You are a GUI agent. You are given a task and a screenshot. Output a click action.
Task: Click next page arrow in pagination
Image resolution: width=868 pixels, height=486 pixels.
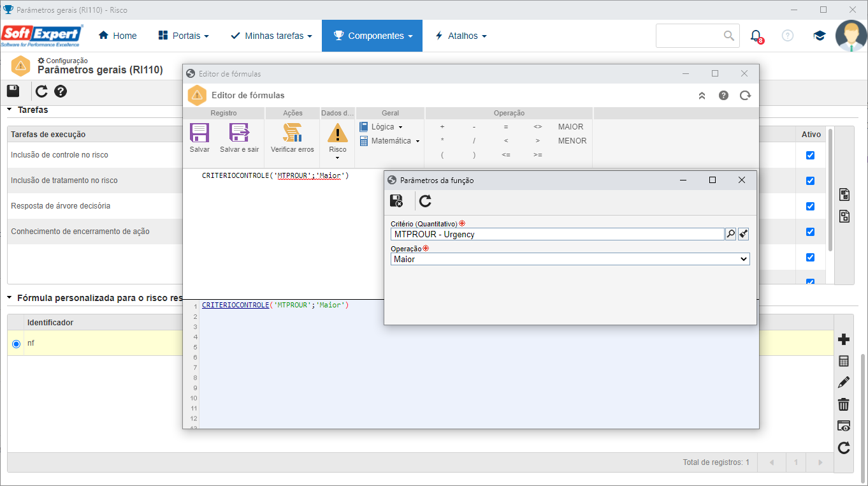(820, 462)
